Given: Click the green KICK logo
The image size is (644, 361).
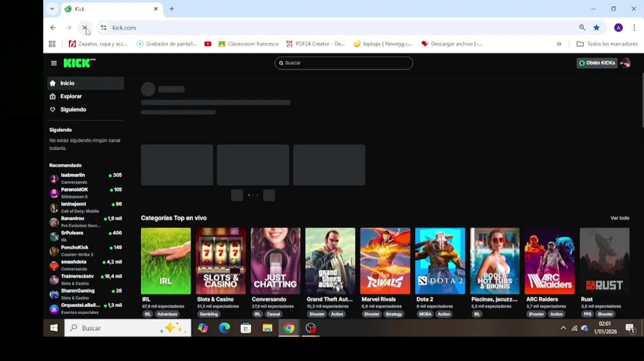Looking at the screenshot, I should tap(79, 63).
